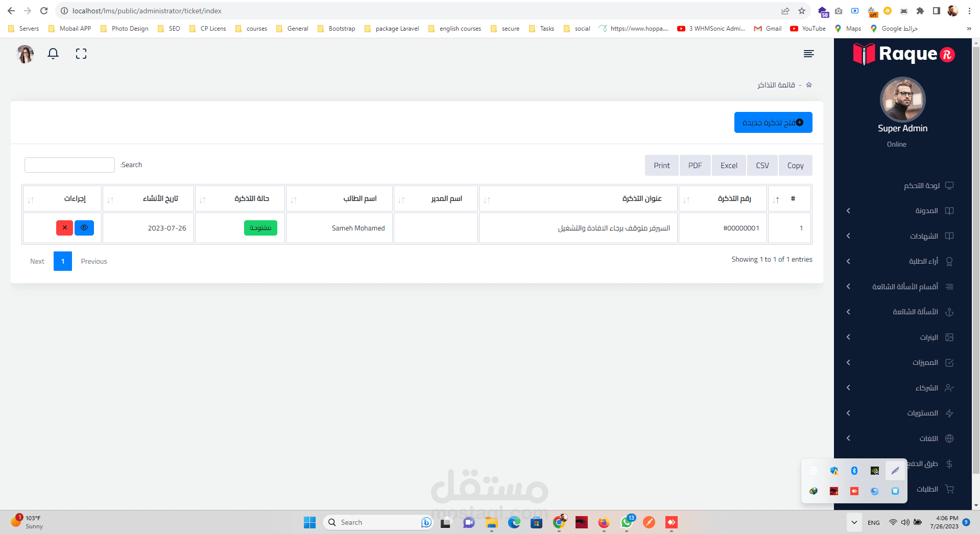Click the student name Sameh Mohamed
This screenshot has width=980, height=534.
[358, 228]
